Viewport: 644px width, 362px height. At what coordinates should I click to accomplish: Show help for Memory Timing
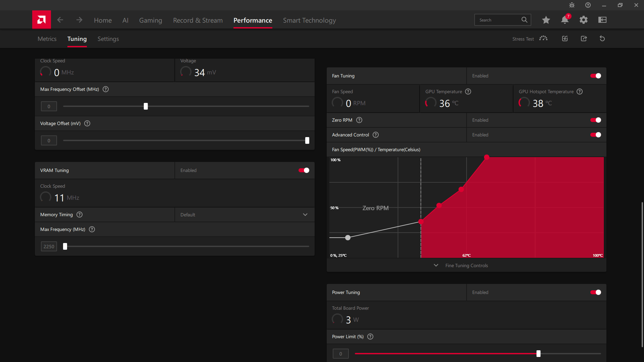tap(79, 215)
